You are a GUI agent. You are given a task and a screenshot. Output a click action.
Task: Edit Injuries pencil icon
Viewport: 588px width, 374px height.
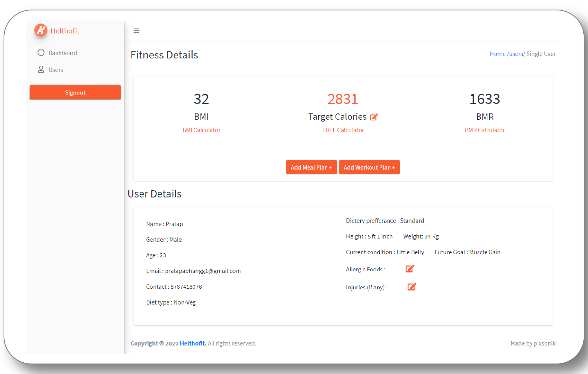412,287
